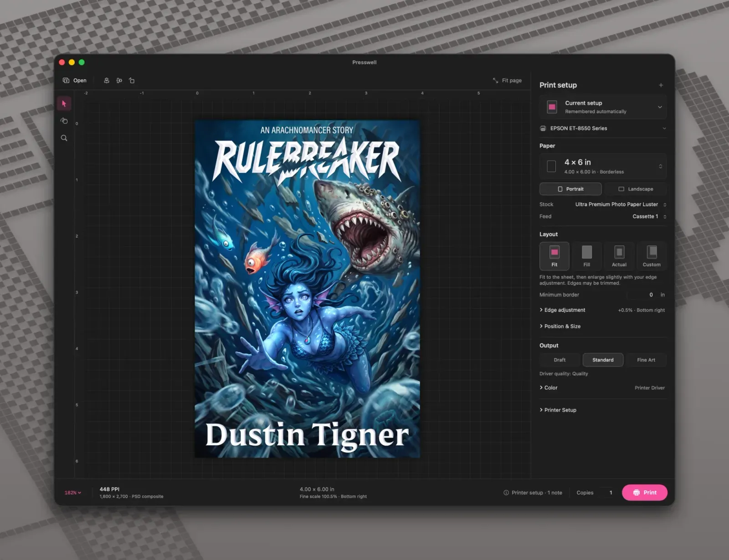The image size is (729, 560).
Task: Click the pink Current setup preset icon
Action: (x=552, y=107)
